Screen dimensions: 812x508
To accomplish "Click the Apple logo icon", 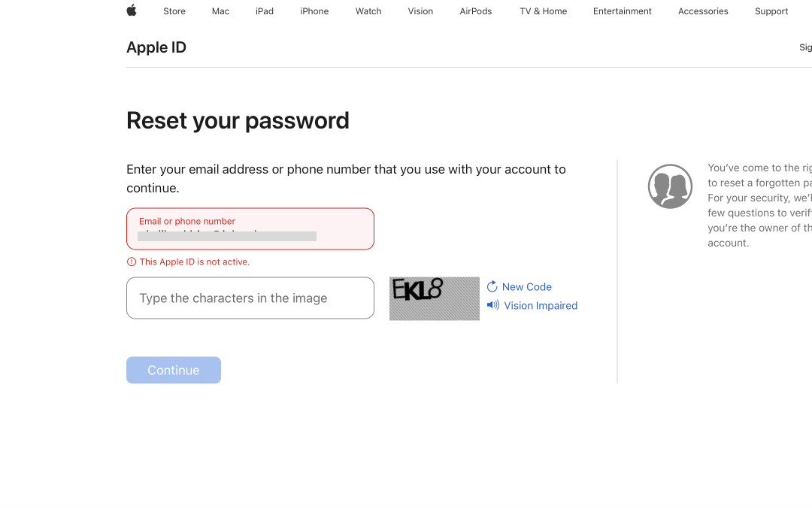I will click(x=132, y=11).
